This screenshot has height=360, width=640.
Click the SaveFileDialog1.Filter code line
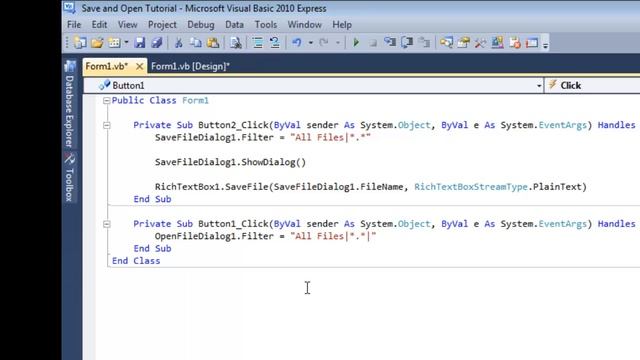click(x=262, y=138)
